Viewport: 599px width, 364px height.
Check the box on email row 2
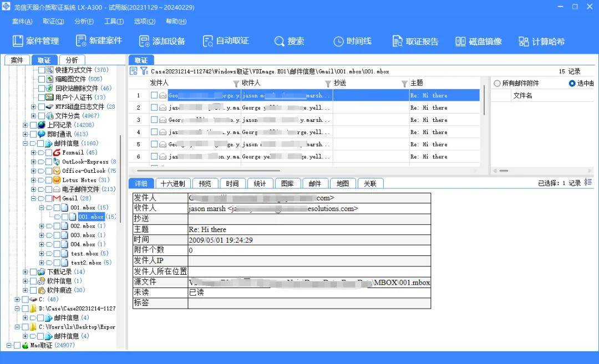coord(154,107)
